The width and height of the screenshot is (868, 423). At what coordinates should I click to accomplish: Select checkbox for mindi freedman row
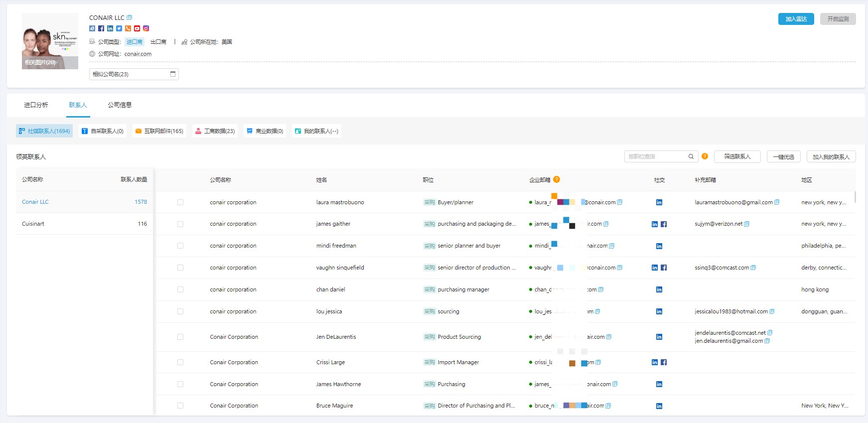coord(180,246)
